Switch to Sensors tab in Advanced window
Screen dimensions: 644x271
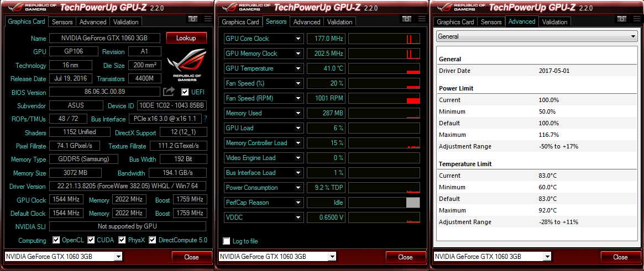point(491,22)
